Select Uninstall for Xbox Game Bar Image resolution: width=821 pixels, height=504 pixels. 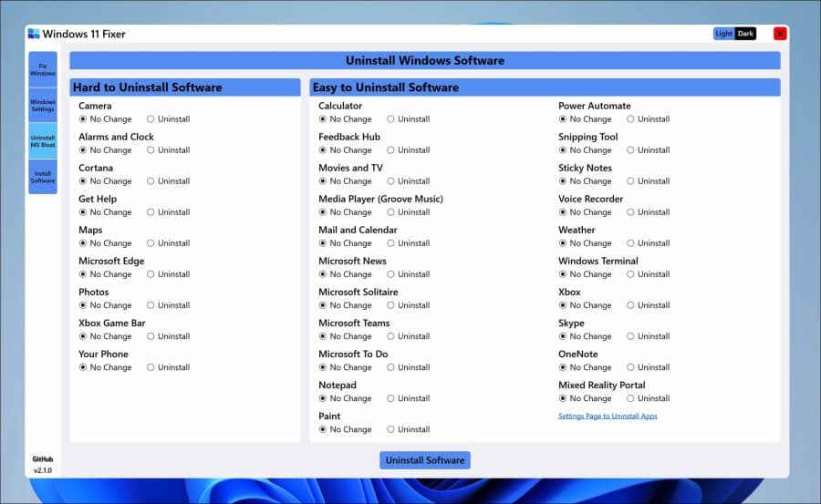[x=169, y=336]
